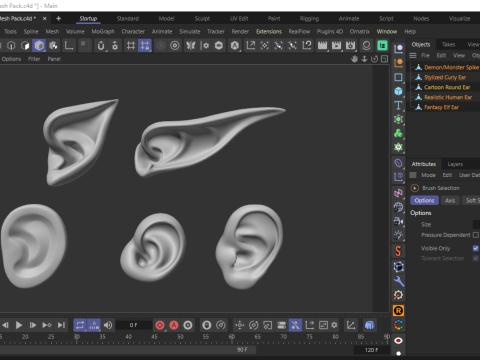
Task: Open the Attributes User Data menu
Action: point(469,175)
